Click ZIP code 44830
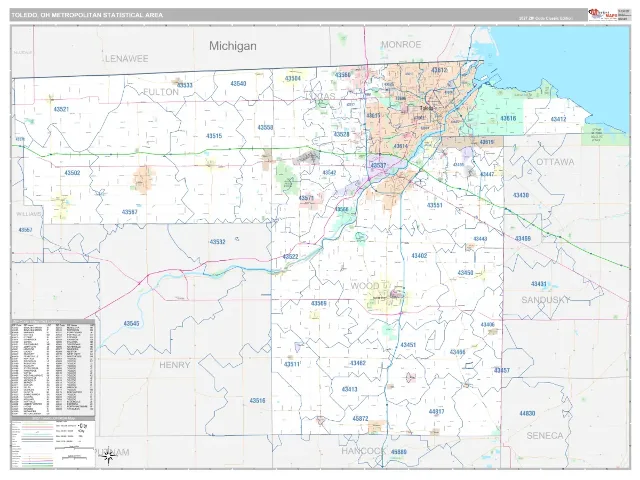Image resolution: width=640 pixels, height=480 pixels. tap(527, 413)
